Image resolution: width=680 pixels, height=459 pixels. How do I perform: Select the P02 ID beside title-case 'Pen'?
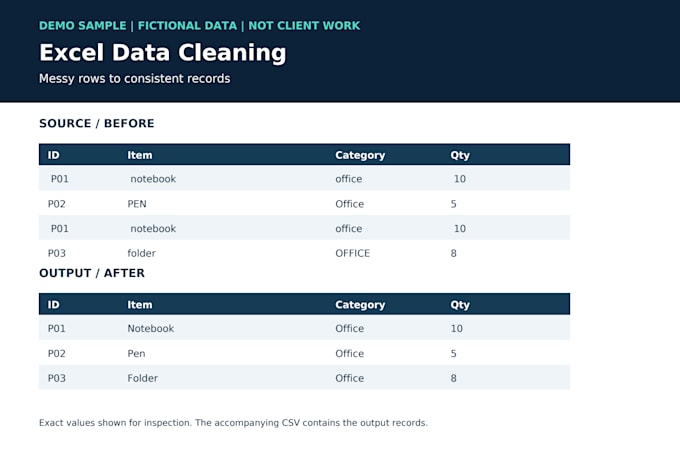click(x=56, y=354)
